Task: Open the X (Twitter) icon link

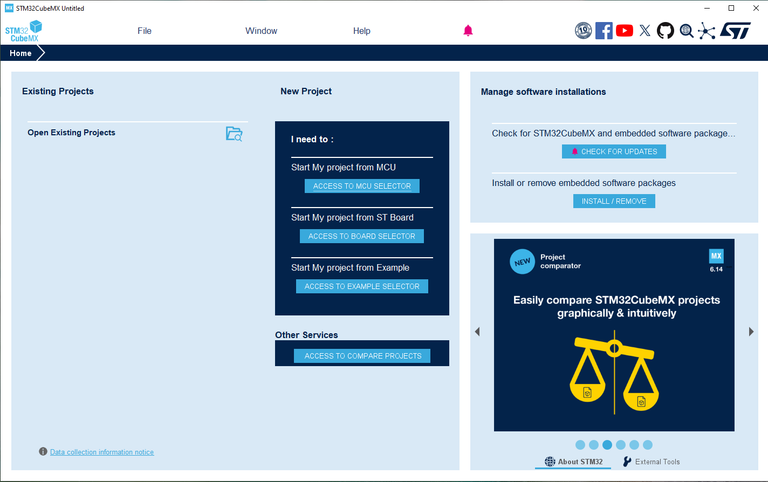Action: click(645, 31)
